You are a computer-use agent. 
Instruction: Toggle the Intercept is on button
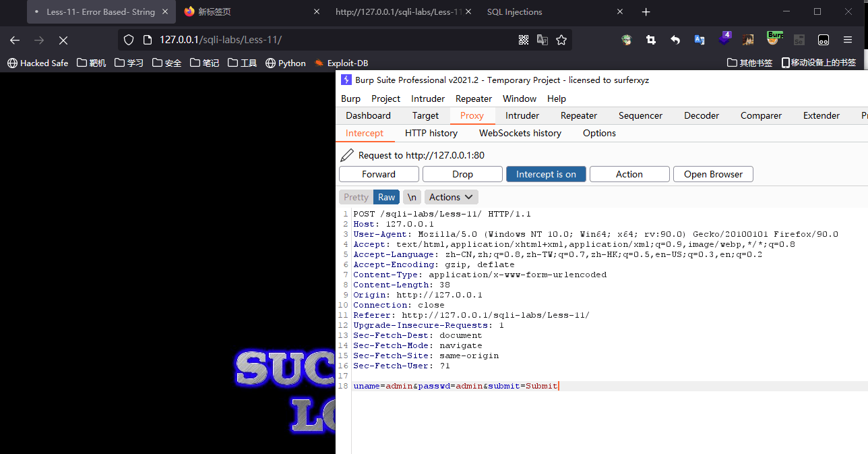tap(546, 174)
